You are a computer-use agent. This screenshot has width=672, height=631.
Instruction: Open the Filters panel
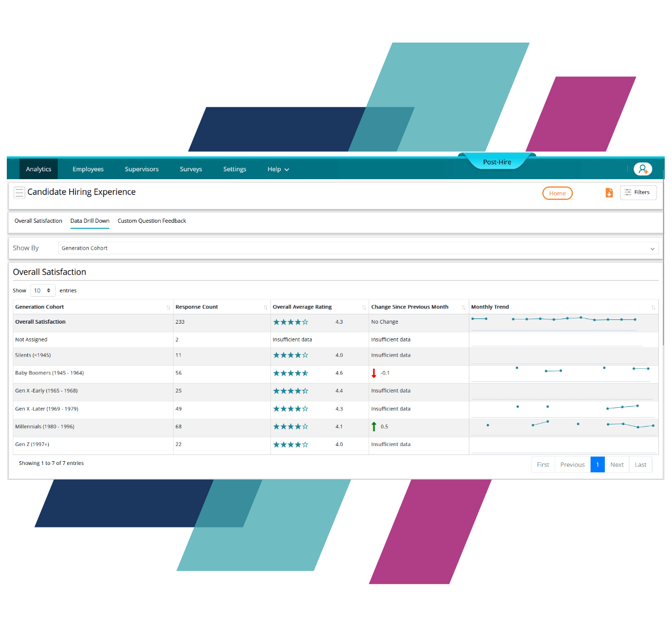pyautogui.click(x=638, y=192)
